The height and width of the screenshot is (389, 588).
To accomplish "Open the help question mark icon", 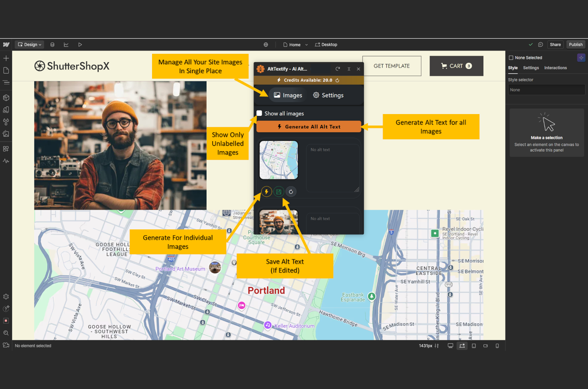I will point(6,309).
